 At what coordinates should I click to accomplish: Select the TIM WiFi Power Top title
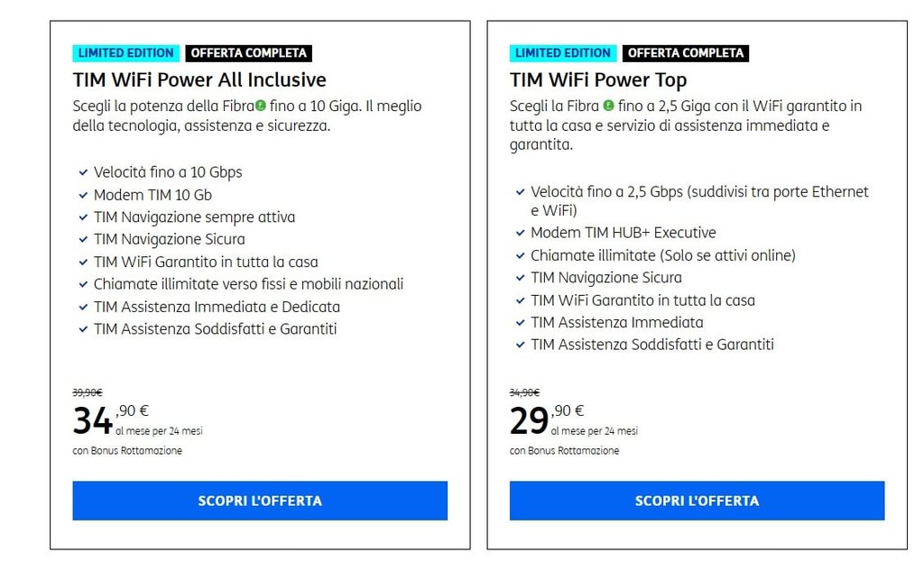tap(597, 79)
